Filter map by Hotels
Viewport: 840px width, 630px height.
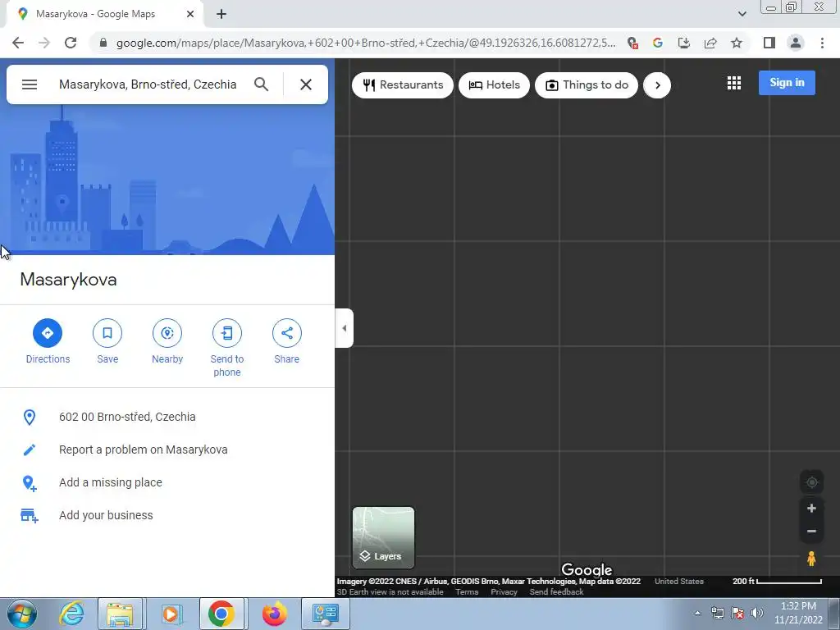coord(494,85)
